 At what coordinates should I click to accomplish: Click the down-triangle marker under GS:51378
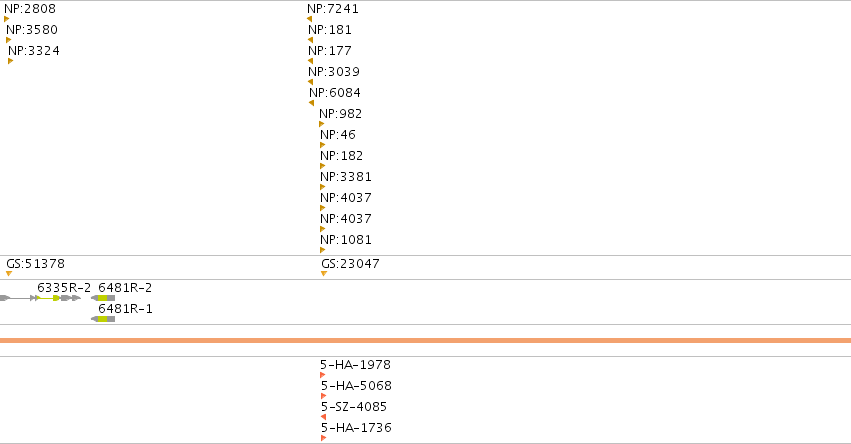click(9, 274)
